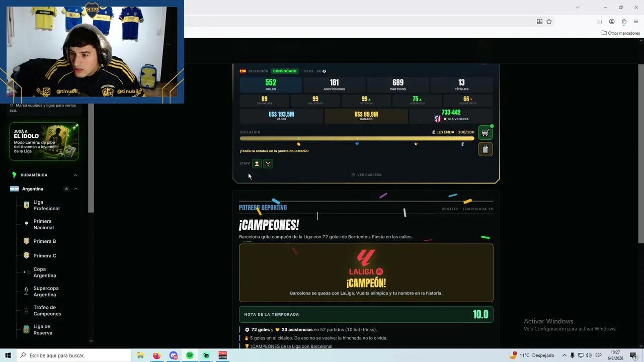Open the Jugá a El Ídolo promo card

(44, 142)
